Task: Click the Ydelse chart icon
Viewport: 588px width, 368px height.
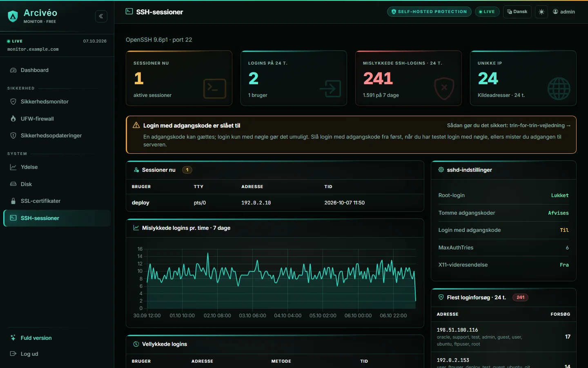Action: click(x=13, y=167)
